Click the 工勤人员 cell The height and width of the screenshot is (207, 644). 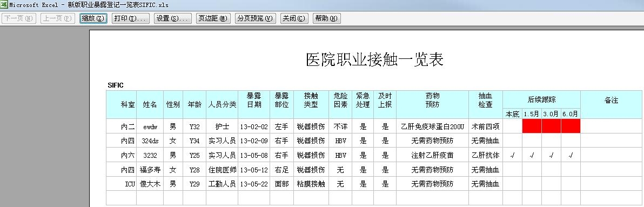click(222, 184)
